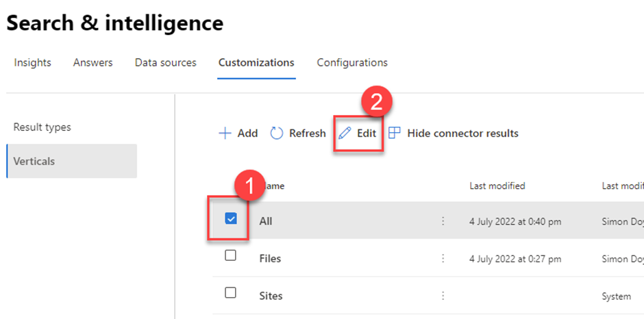Open the Sites vertical name
This screenshot has width=644, height=319.
(271, 296)
